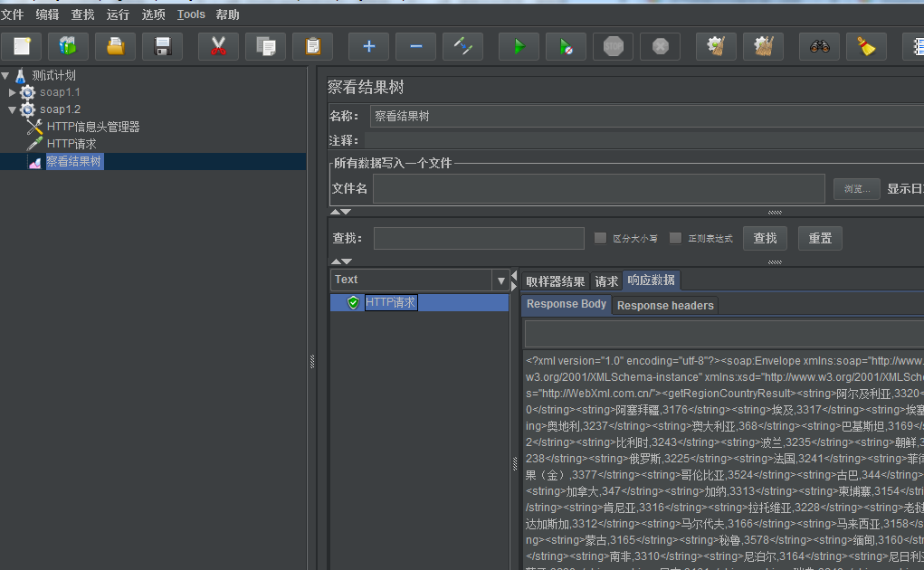Screen dimensions: 924x570
Task: Open the Templates icon in the toolbar
Action: pyautogui.click(x=68, y=46)
